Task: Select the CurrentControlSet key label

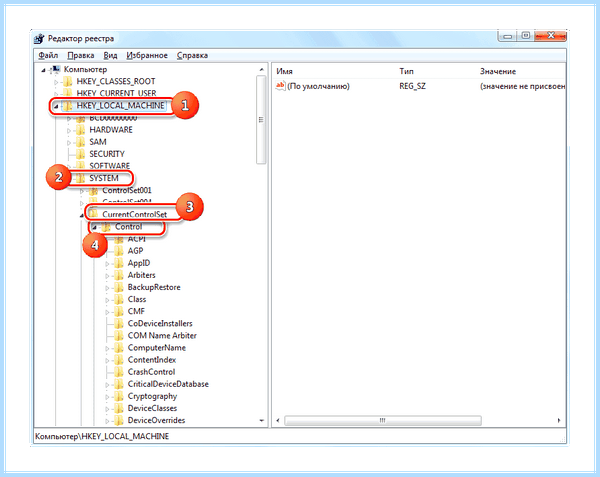Action: (134, 214)
